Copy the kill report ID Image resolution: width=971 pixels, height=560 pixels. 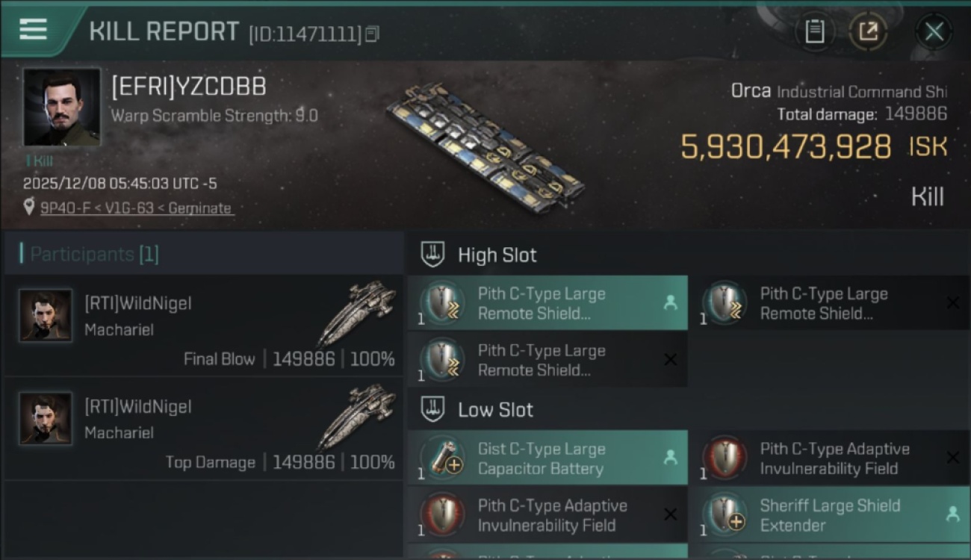(x=373, y=34)
